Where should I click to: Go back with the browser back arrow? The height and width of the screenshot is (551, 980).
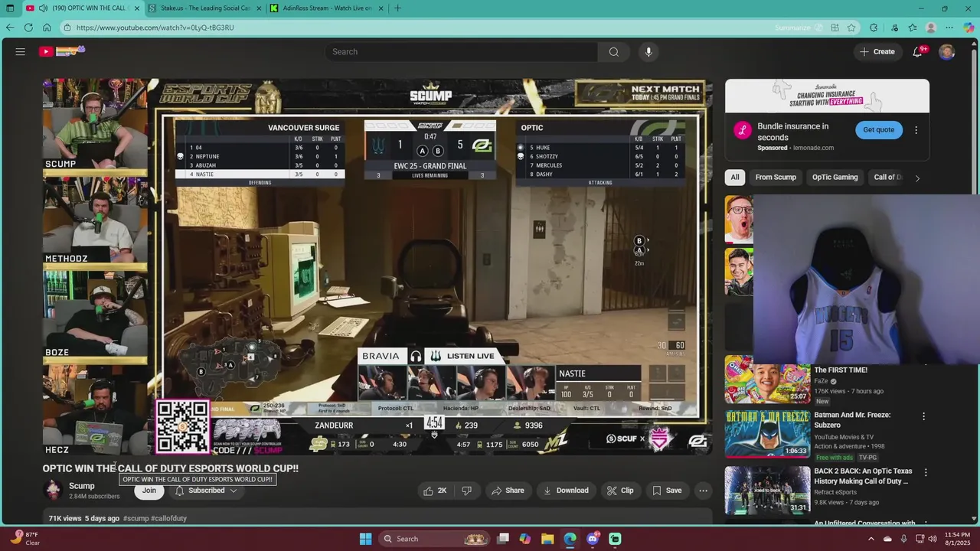point(10,28)
